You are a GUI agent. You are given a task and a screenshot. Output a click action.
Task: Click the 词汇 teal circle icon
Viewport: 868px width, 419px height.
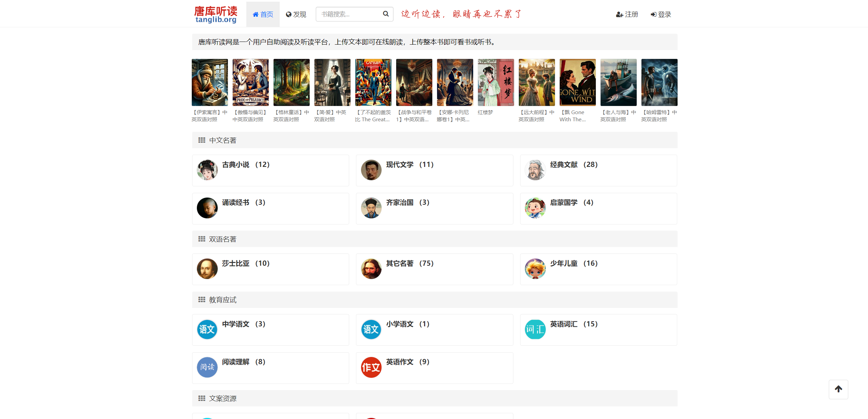pos(535,329)
